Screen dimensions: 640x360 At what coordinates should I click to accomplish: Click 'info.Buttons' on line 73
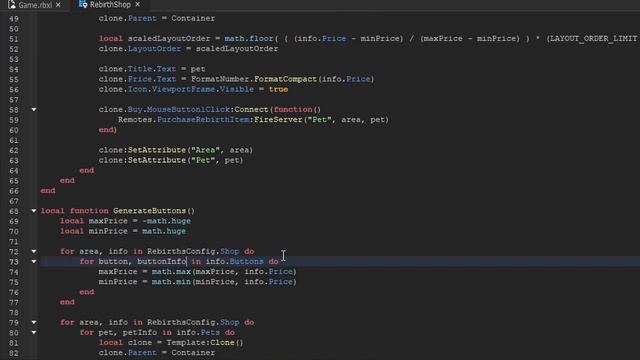235,261
